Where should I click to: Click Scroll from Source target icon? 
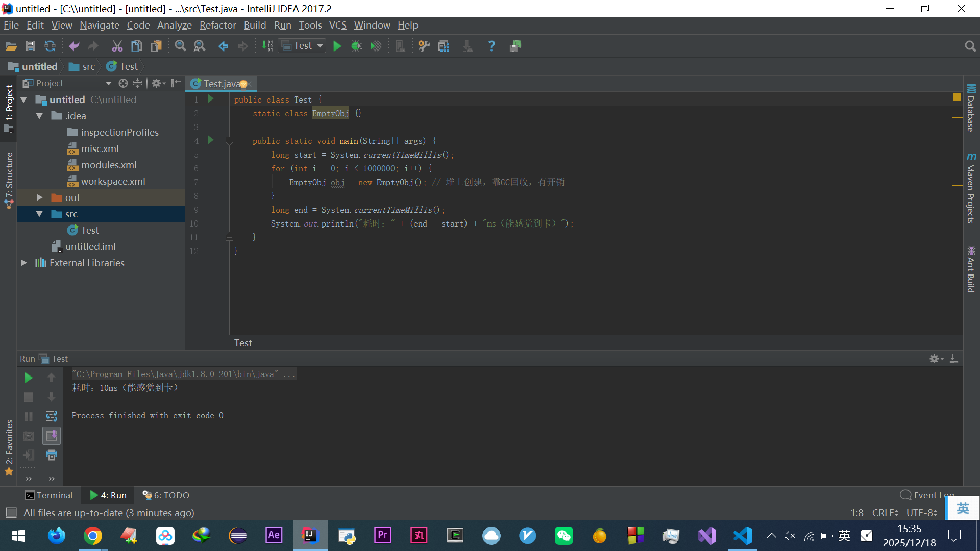(123, 83)
